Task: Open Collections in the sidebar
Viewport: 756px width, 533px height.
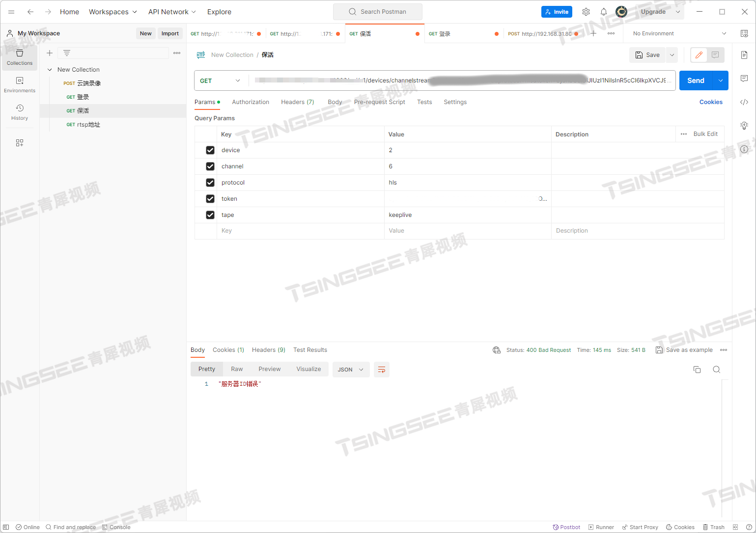Action: coord(20,57)
